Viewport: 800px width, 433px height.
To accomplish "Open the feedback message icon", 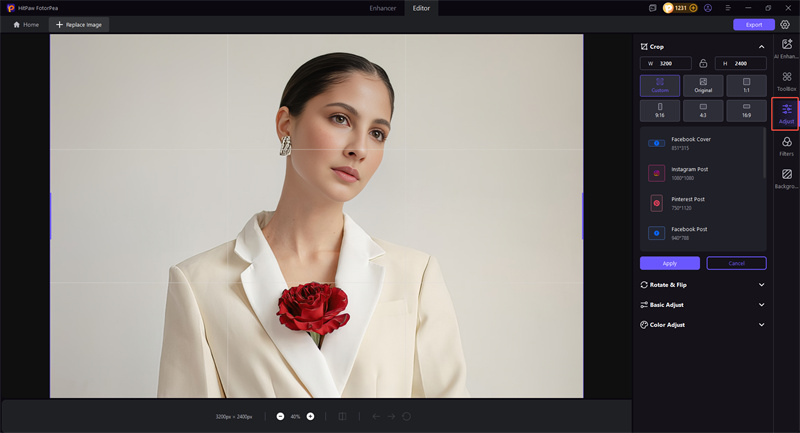I will 652,8.
